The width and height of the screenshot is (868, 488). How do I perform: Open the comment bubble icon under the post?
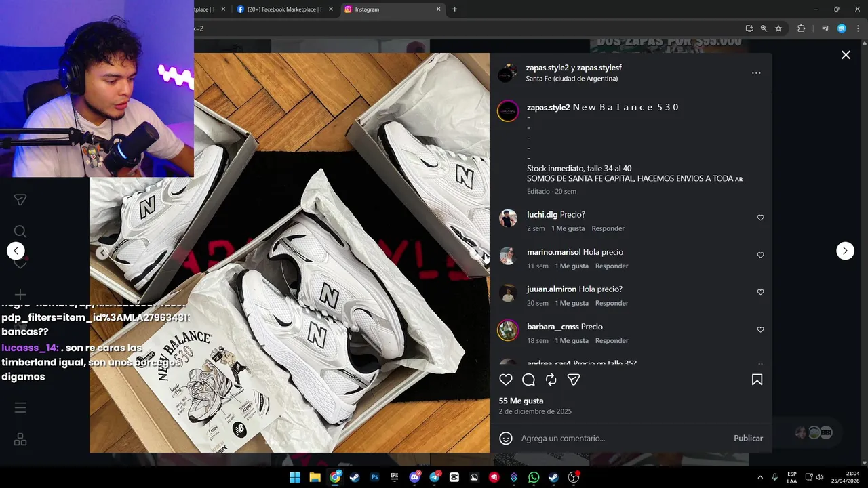point(529,380)
